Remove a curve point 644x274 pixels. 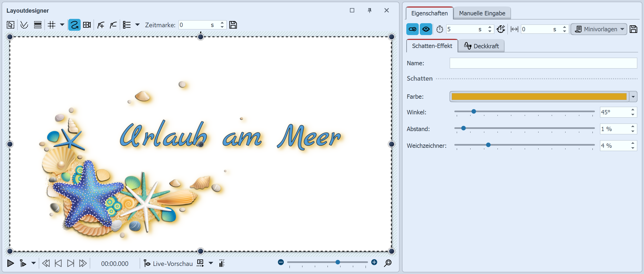pos(113,25)
